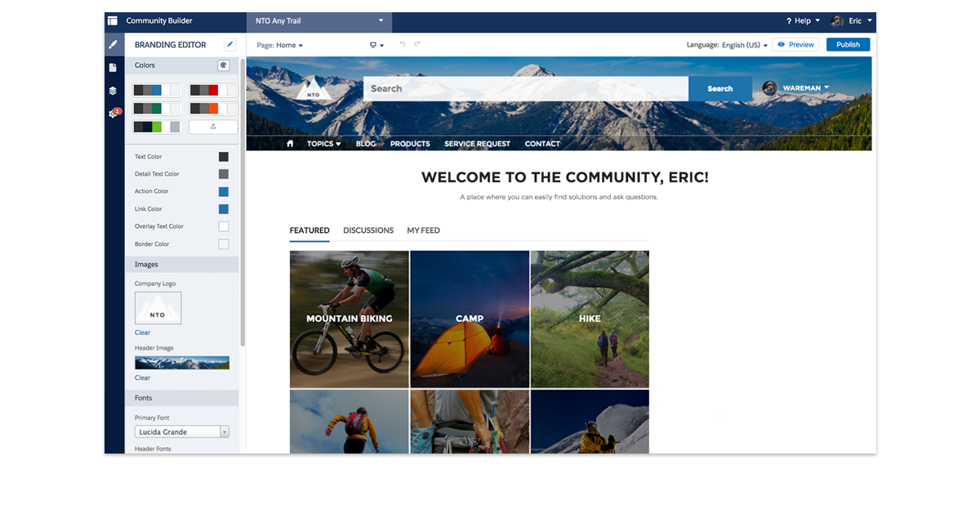The width and height of the screenshot is (980, 523).
Task: Open the Branding Editor brush icon in sidebar
Action: (x=114, y=45)
